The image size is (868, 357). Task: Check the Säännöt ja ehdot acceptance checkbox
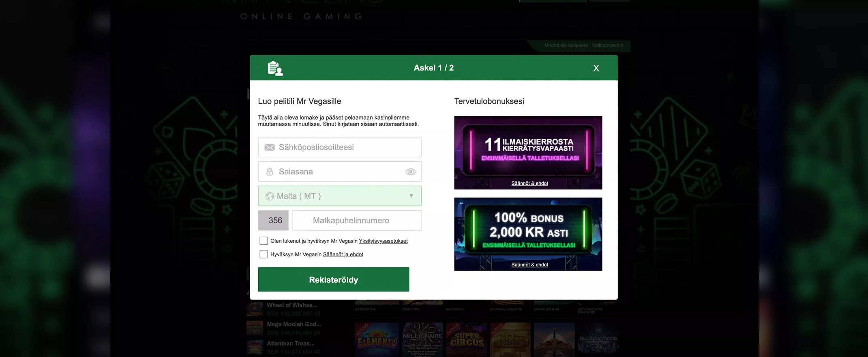(264, 254)
